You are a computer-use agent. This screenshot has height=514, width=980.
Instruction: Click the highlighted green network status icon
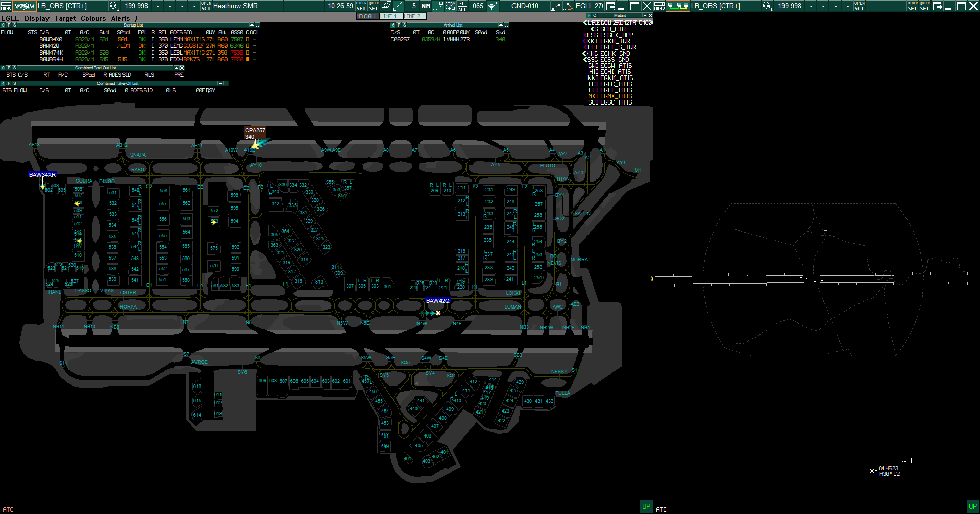[678, 6]
